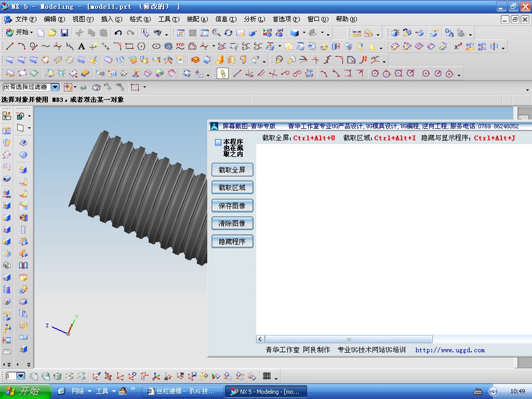
Task: Open the 工具(T) menu
Action: tap(169, 19)
